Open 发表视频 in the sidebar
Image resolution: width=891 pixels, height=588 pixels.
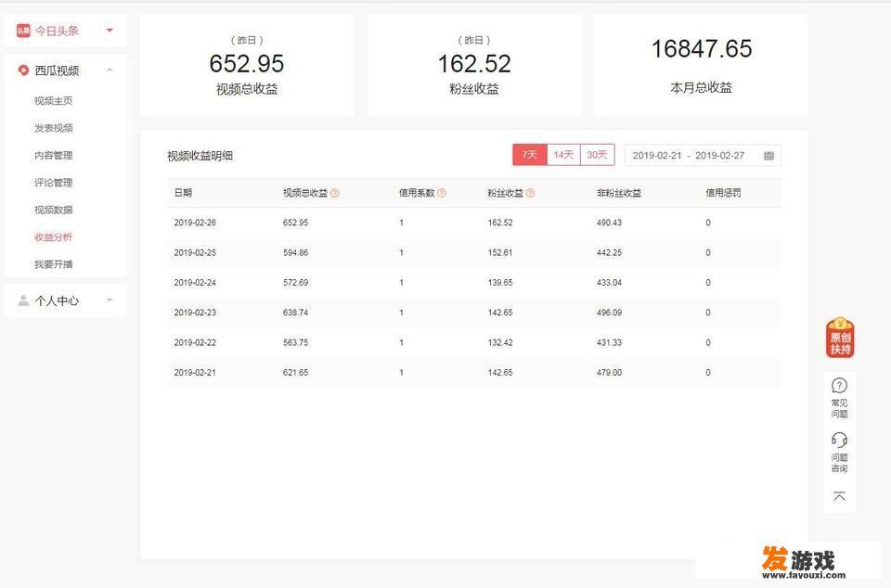point(54,128)
